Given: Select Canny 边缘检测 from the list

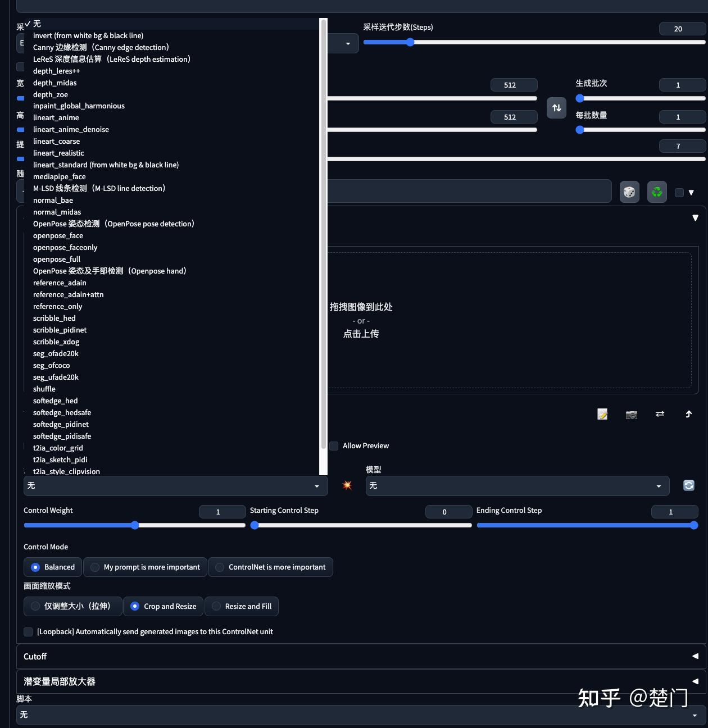Looking at the screenshot, I should pos(100,47).
